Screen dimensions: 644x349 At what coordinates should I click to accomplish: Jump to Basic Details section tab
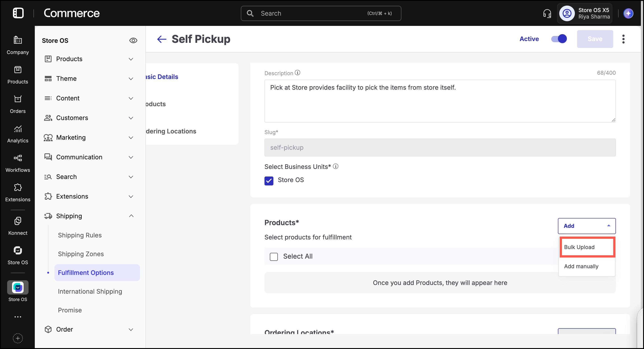point(162,77)
